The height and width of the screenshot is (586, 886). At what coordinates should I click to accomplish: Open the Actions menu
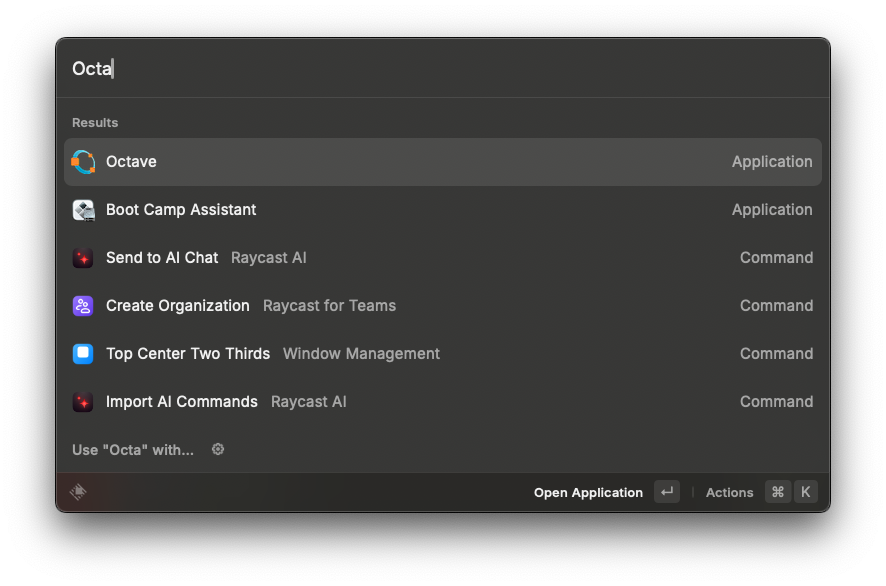729,493
